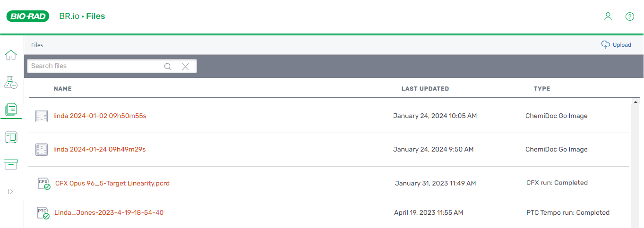
Task: Click the Upload cloud button
Action: [616, 45]
